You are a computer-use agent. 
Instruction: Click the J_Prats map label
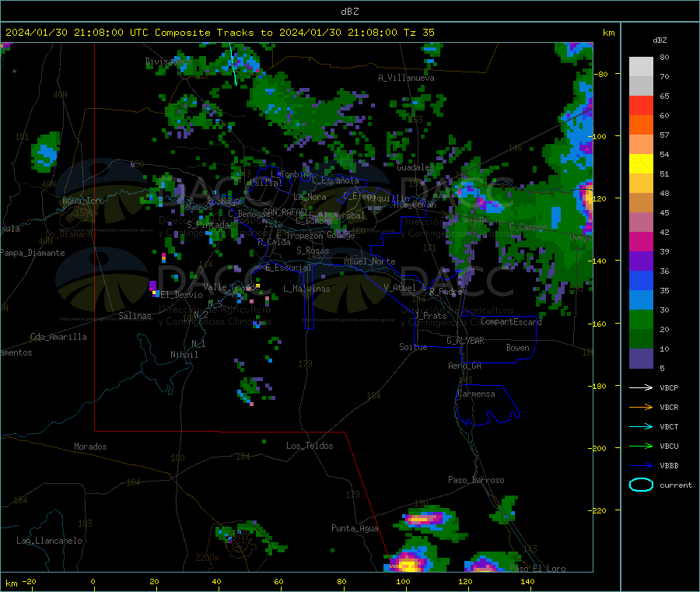pos(431,316)
